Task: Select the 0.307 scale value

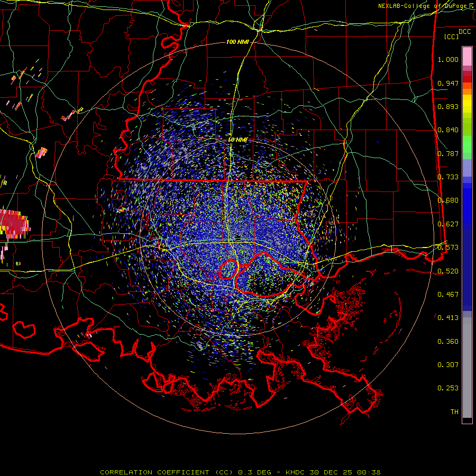Action: coord(448,365)
